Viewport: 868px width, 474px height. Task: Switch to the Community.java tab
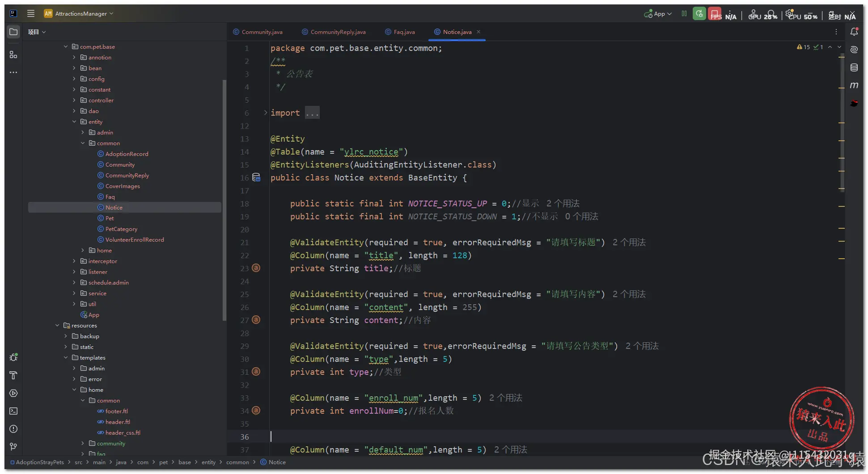[x=258, y=32]
